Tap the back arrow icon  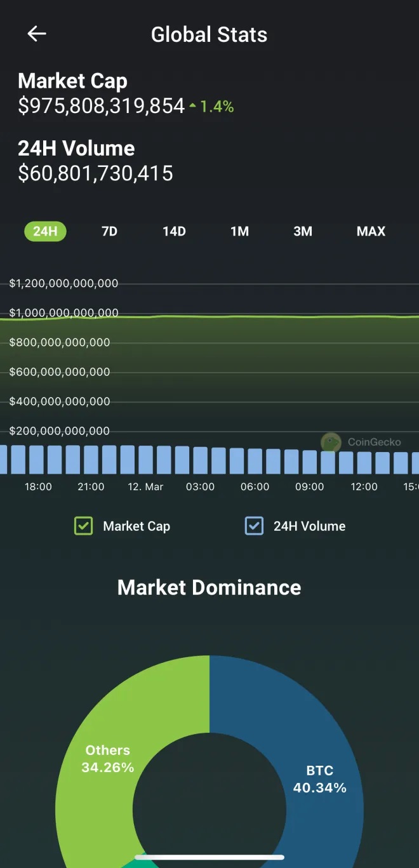[37, 34]
